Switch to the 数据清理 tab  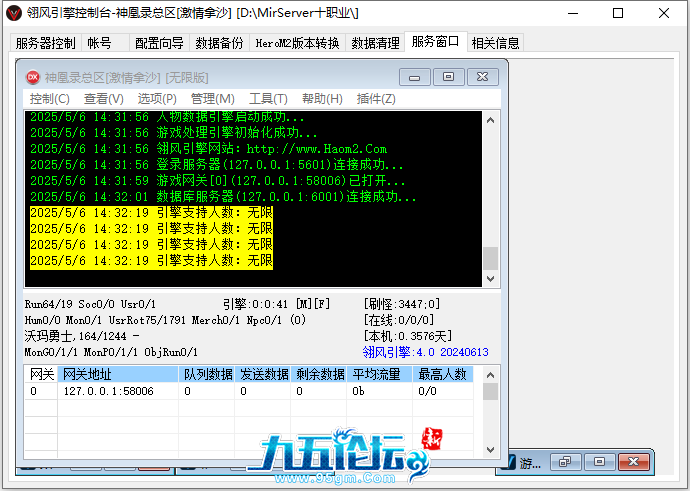[375, 43]
